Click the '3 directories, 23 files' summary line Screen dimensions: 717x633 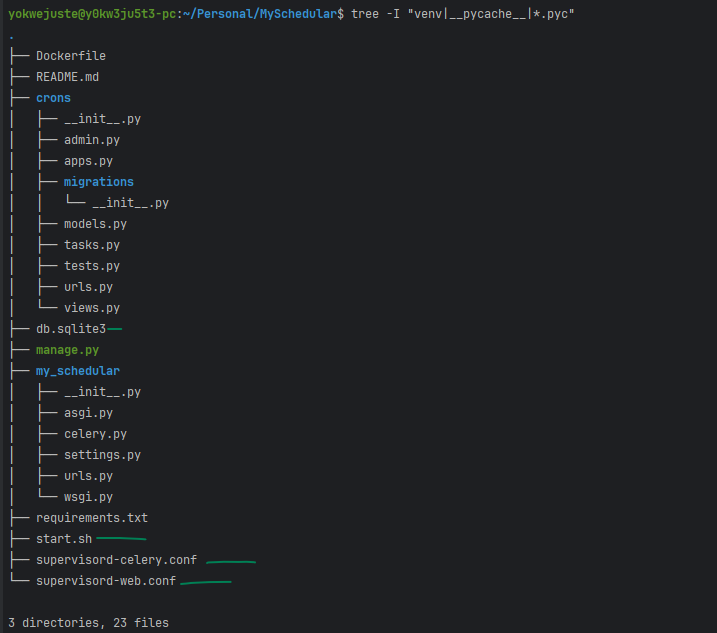coord(88,623)
